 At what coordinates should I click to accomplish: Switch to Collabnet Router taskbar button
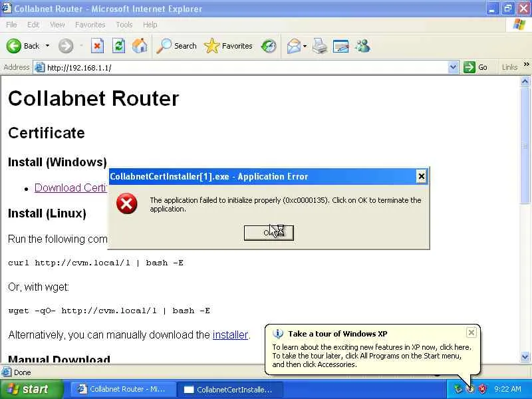click(124, 389)
